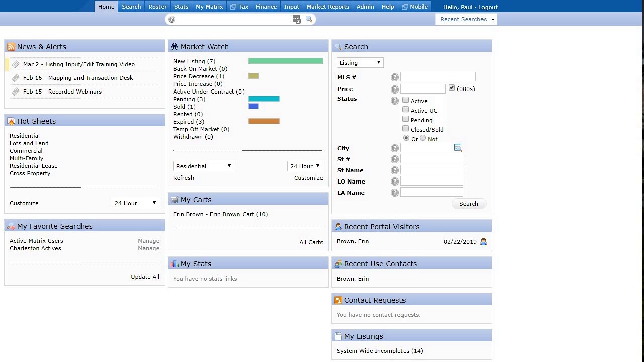Open the Finance menu

click(266, 7)
